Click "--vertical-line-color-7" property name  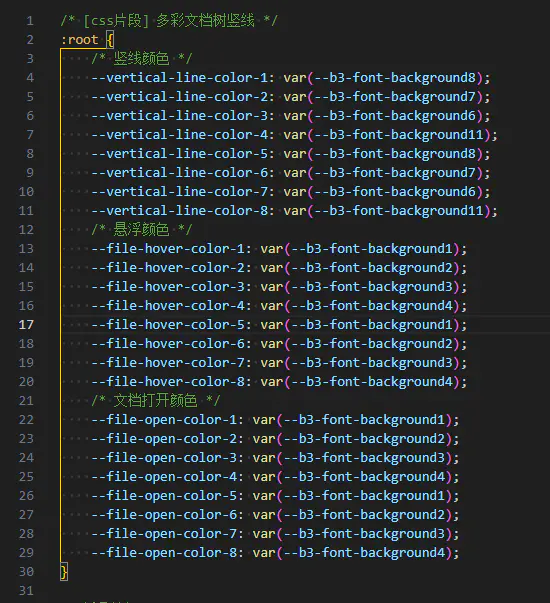tap(179, 192)
